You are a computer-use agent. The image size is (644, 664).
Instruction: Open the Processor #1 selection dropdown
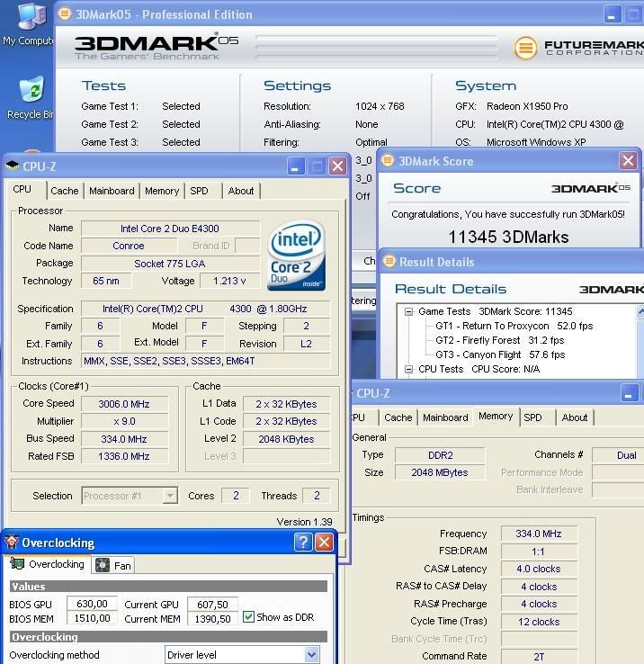(170, 496)
